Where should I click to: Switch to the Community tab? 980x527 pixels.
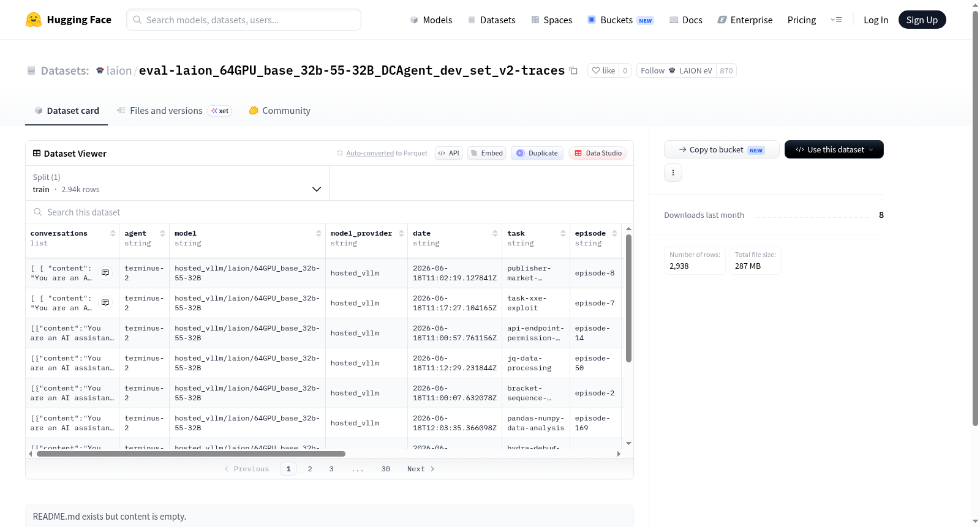[279, 111]
